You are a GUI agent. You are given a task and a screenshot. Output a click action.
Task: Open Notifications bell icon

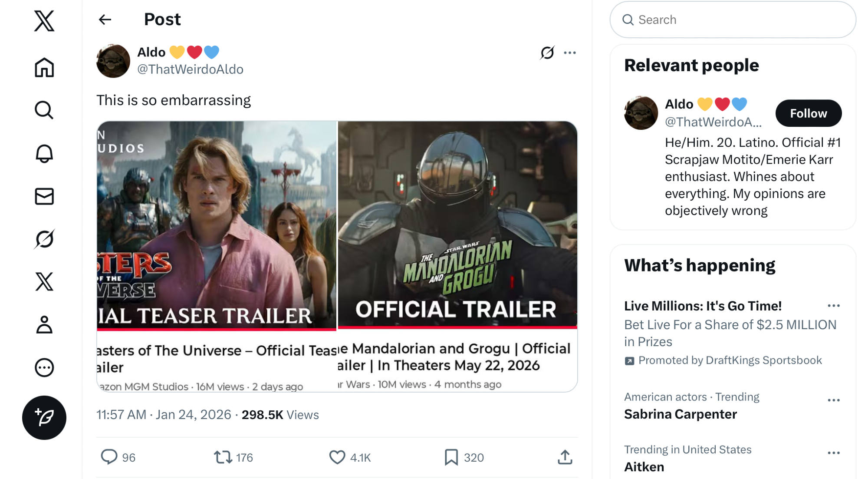point(44,153)
